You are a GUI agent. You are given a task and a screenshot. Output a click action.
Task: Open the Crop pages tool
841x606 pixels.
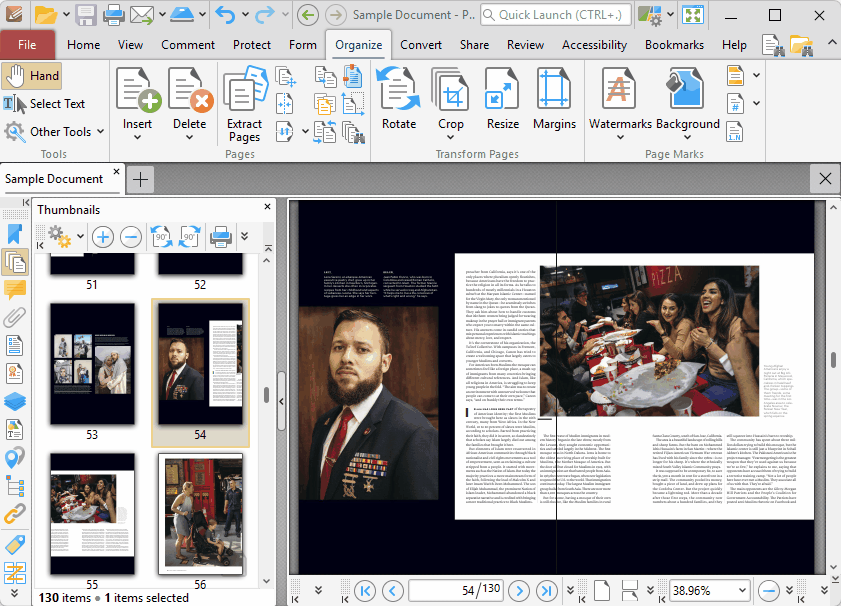pyautogui.click(x=451, y=105)
